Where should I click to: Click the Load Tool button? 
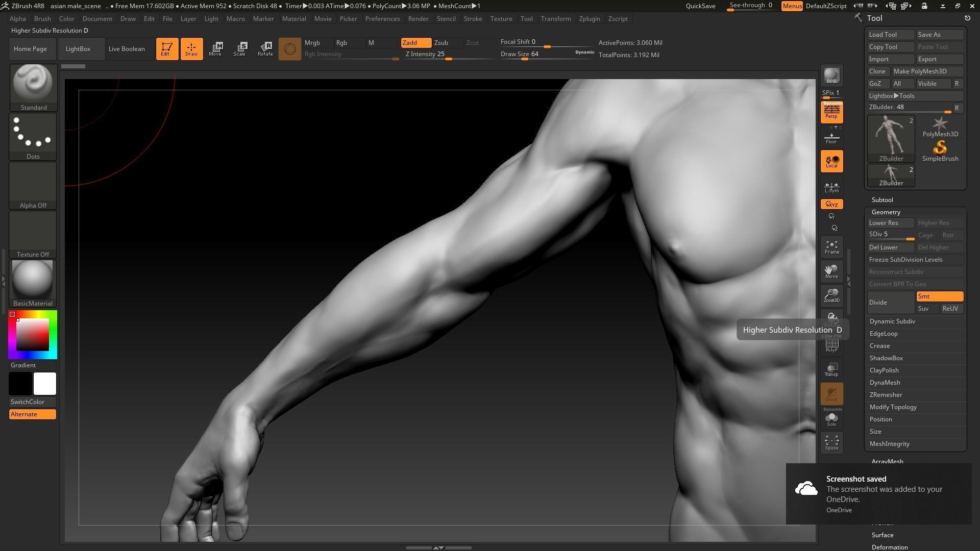891,35
